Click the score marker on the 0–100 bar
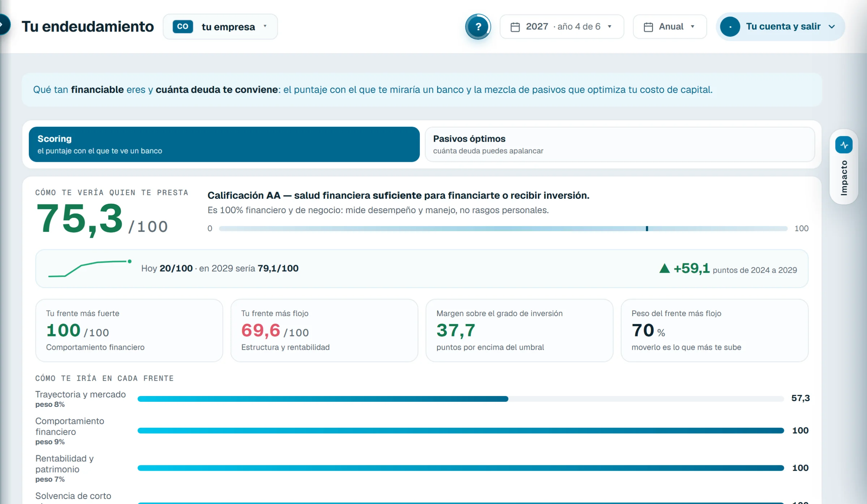This screenshot has height=504, width=867. pyautogui.click(x=647, y=229)
